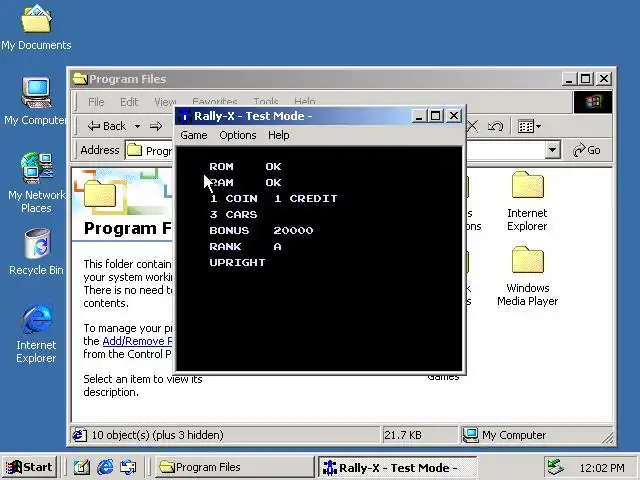Expand the Back history dropdown arrow
This screenshot has width=640, height=480.
(x=138, y=126)
